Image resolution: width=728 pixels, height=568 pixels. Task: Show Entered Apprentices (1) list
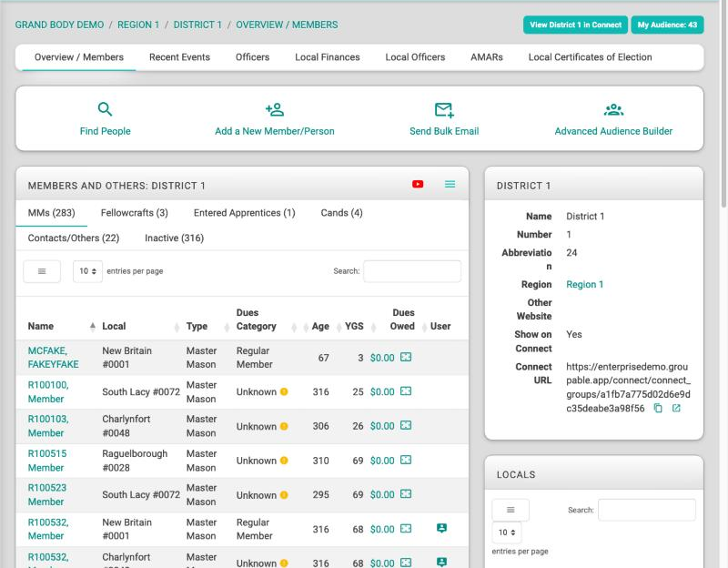click(244, 213)
